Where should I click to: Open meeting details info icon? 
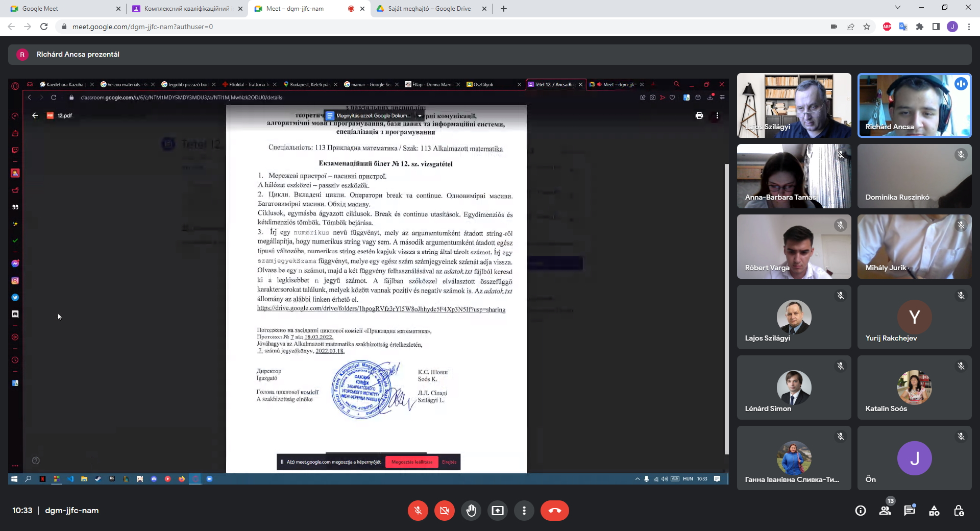(861, 511)
